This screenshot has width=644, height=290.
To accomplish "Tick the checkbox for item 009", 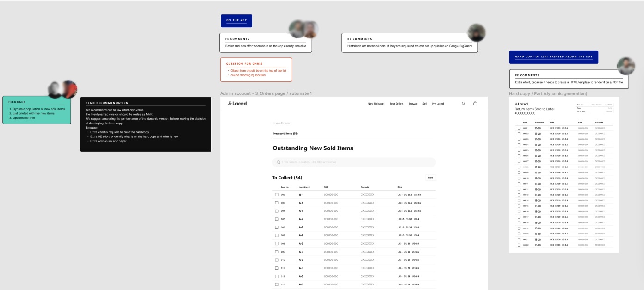I will pos(277,252).
